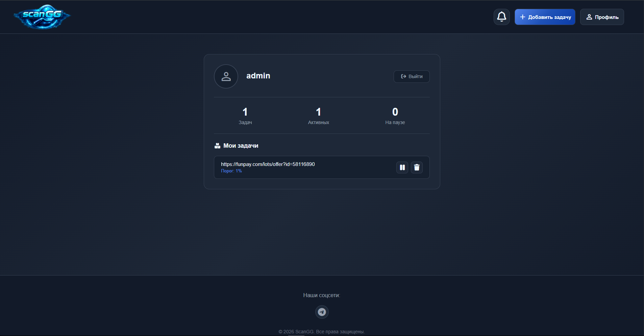This screenshot has width=644, height=336.
Task: Click the Наши соцсети footer label
Action: 321,295
